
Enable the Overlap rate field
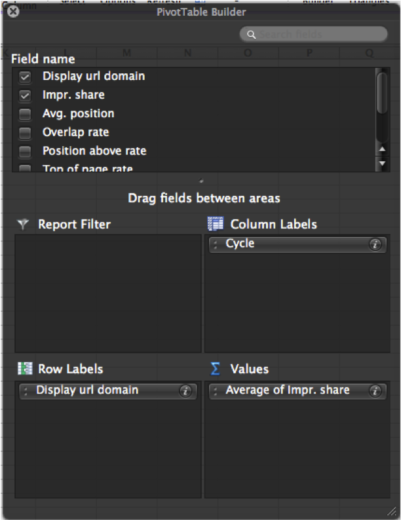pos(25,133)
